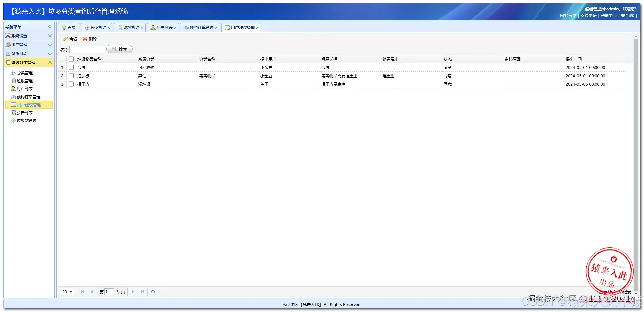Close the 预约订单管理 tab
Image resolution: width=644 pixels, height=312 pixels.
click(x=216, y=28)
